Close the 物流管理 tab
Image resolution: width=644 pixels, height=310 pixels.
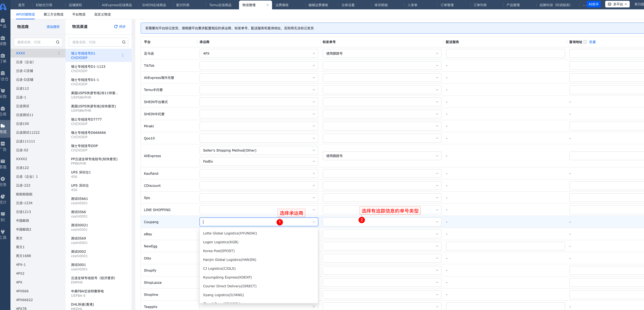268,5
